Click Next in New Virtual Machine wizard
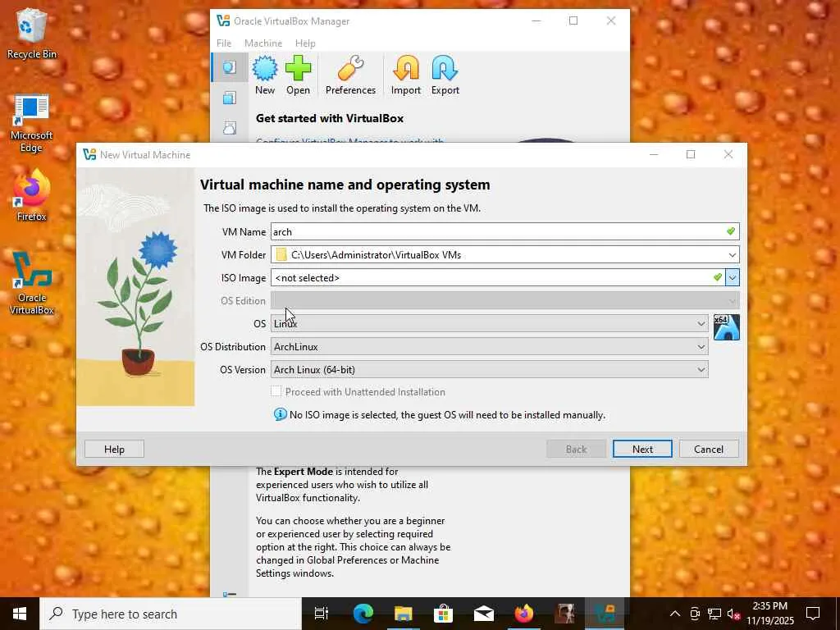Screen dimensions: 840x630 [642, 449]
